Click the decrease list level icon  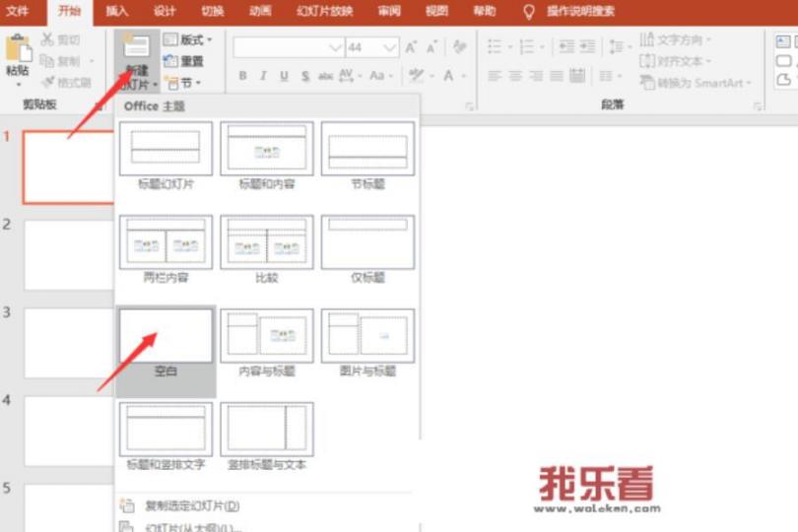(566, 47)
